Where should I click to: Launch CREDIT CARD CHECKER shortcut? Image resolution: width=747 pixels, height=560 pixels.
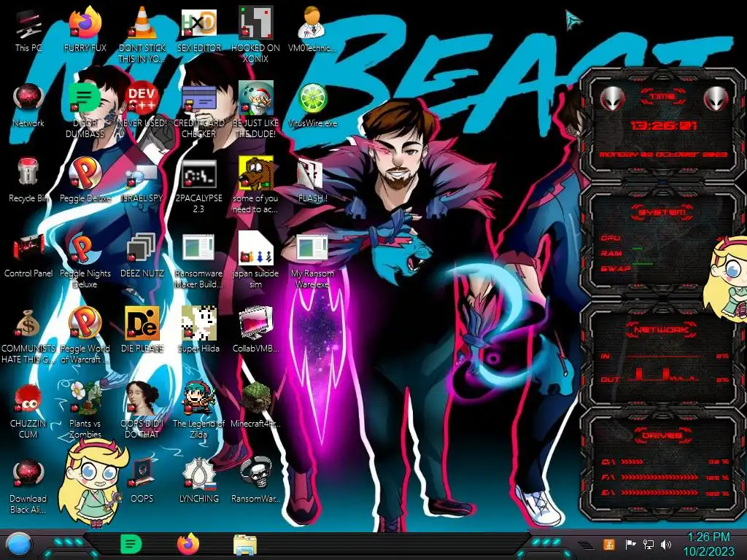click(198, 98)
